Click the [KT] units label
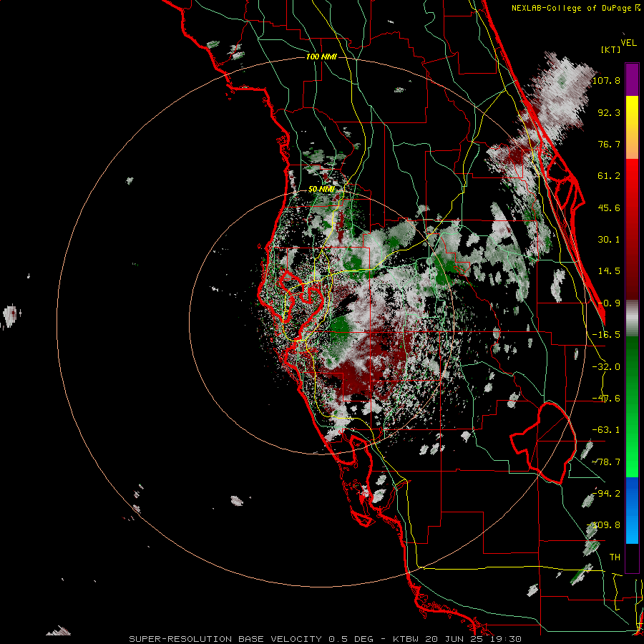This screenshot has height=644, width=644. (x=610, y=49)
